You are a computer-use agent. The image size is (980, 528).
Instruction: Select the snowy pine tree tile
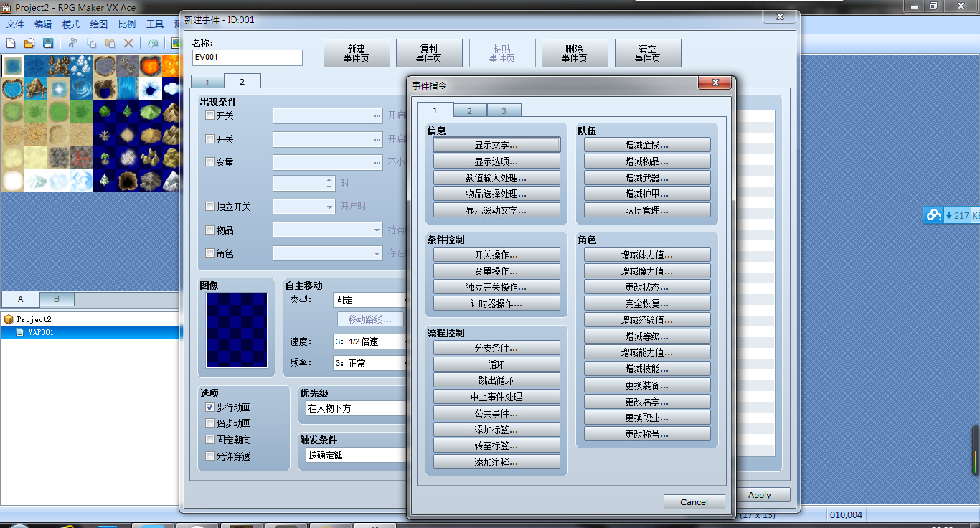coord(105,181)
